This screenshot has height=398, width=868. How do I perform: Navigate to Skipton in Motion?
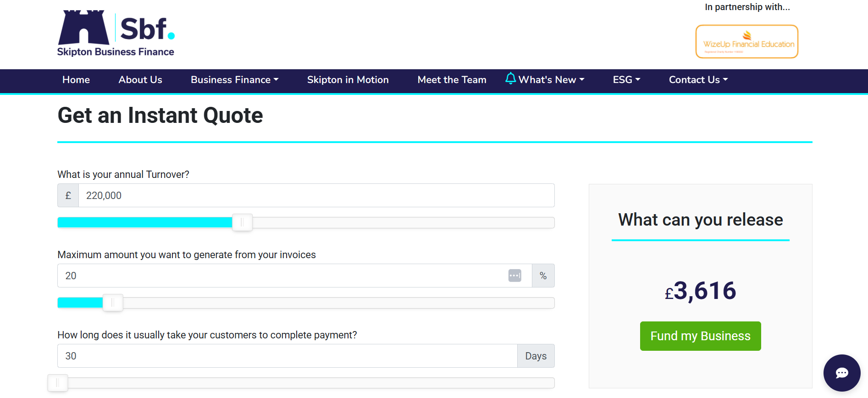(348, 80)
